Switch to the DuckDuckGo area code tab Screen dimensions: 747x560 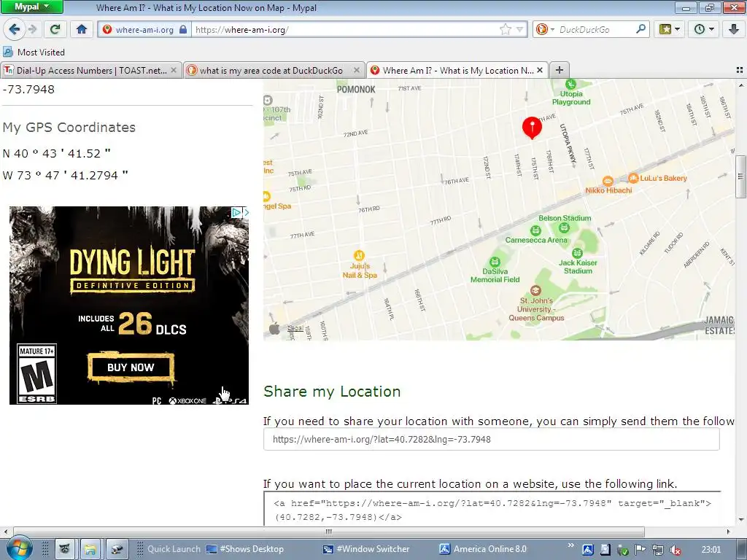(274, 71)
